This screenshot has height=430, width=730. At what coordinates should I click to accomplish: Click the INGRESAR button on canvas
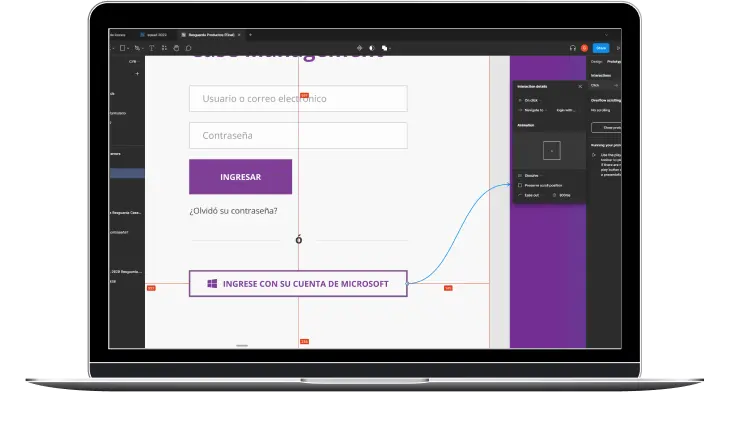(240, 177)
